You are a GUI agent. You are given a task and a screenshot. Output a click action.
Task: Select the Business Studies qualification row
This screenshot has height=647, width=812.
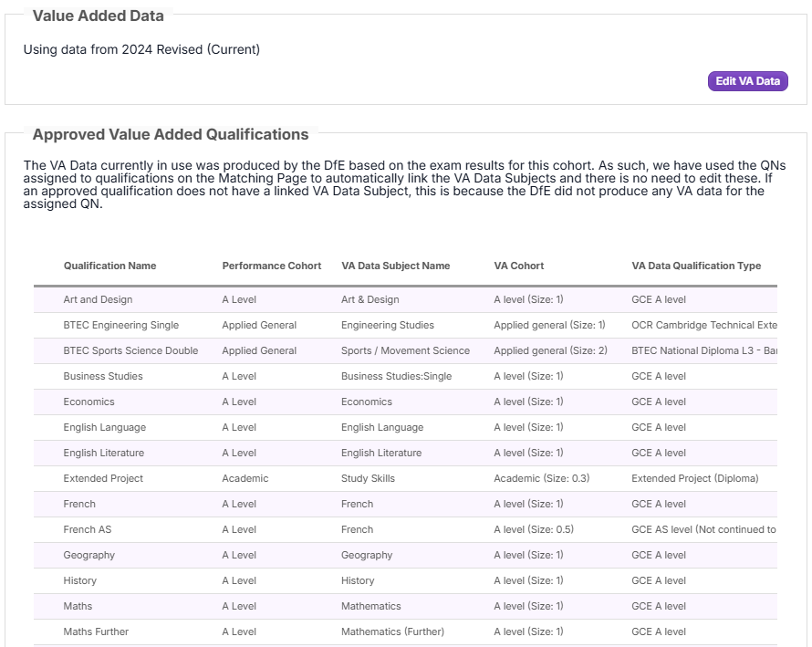click(x=405, y=376)
